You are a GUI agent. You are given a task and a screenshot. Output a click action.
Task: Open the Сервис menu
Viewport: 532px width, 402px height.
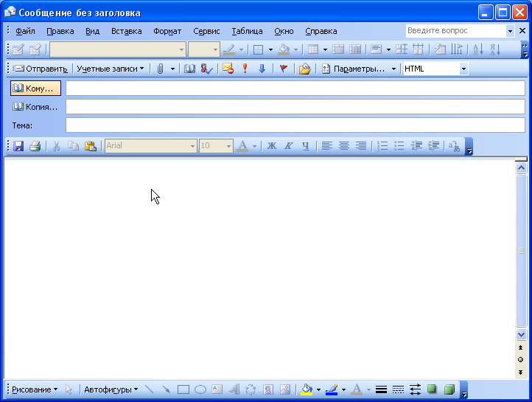206,31
